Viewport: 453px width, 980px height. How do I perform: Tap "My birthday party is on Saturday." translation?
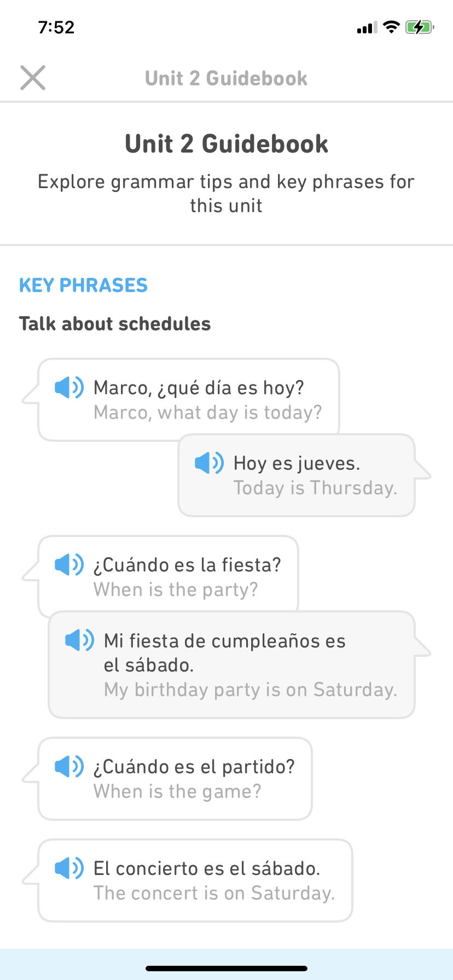251,690
